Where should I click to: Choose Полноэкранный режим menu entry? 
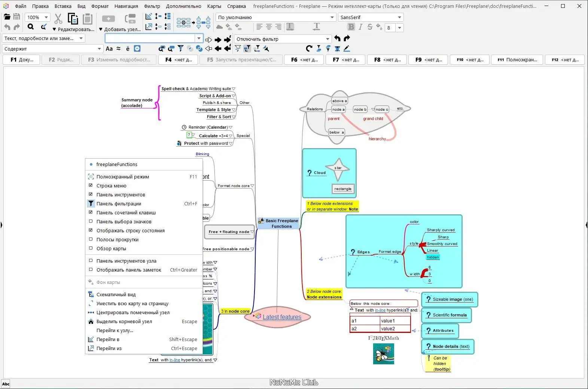[x=144, y=177]
